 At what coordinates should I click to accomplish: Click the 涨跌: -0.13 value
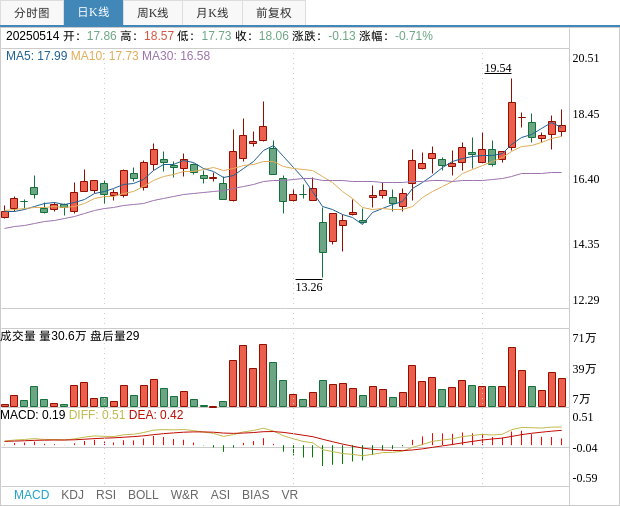click(324, 36)
